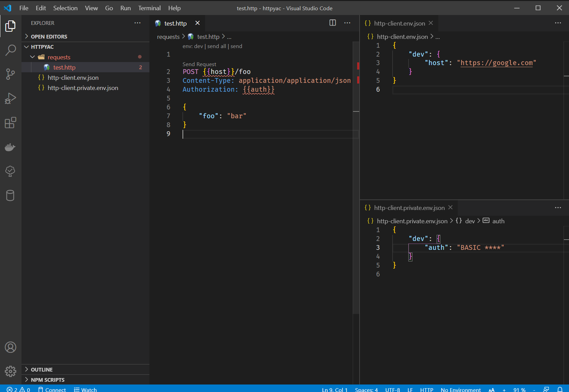
Task: Increase zoom with the plus control
Action: 504,390
